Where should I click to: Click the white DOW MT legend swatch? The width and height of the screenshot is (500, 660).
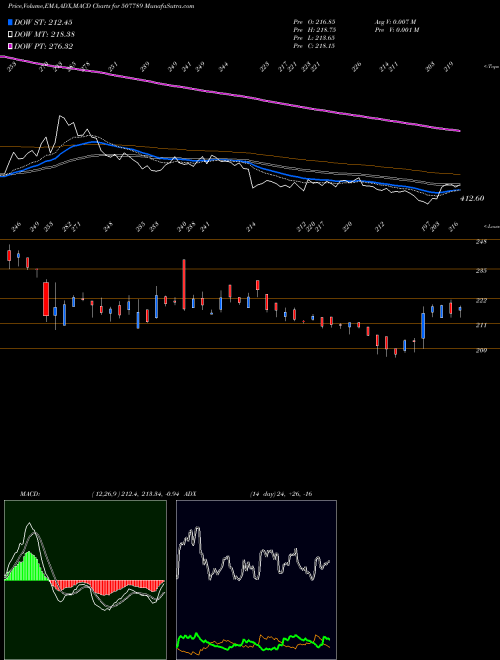click(x=11, y=34)
